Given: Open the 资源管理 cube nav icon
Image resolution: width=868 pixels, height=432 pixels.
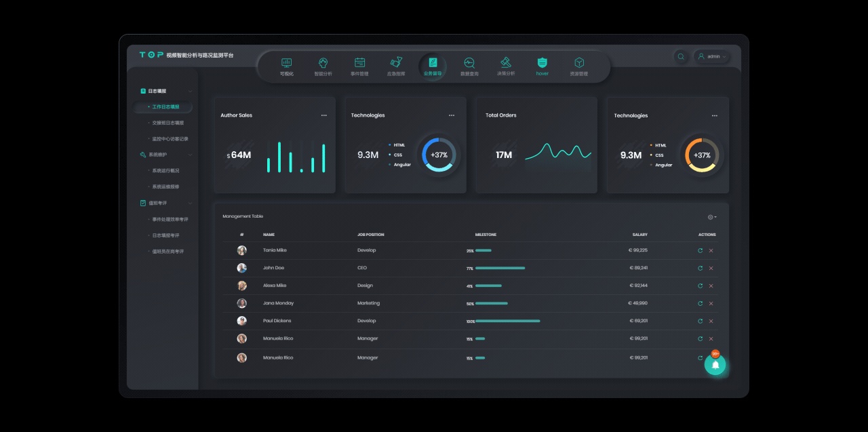Looking at the screenshot, I should pyautogui.click(x=579, y=62).
